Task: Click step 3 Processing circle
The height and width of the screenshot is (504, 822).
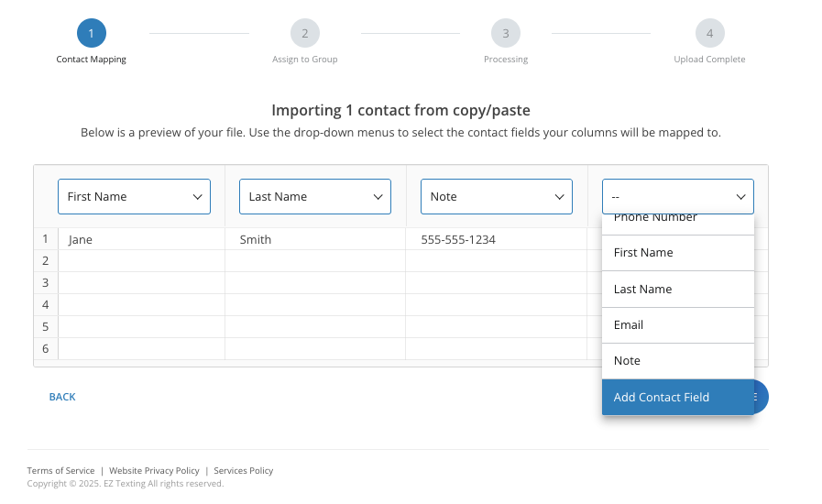Action: pyautogui.click(x=506, y=33)
